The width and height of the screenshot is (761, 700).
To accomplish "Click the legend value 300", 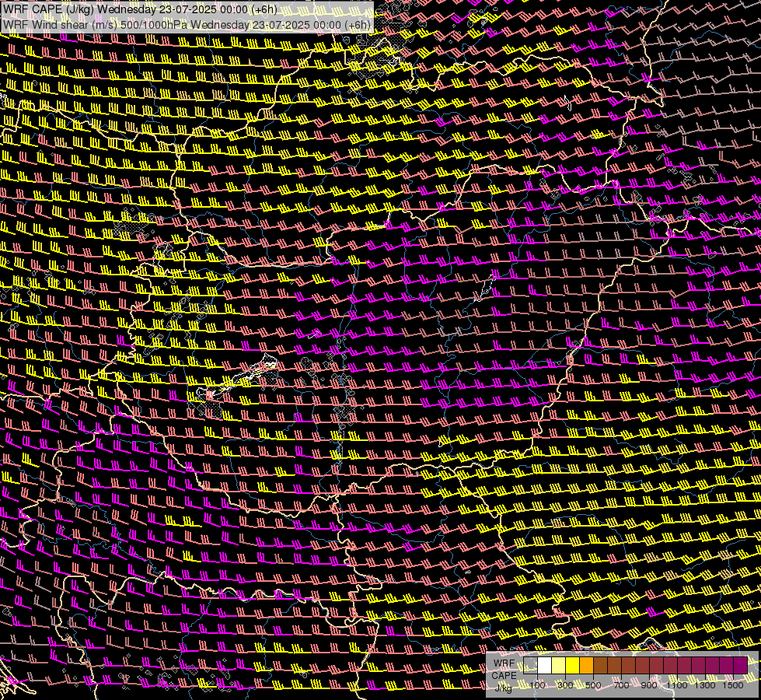I will point(565,685).
